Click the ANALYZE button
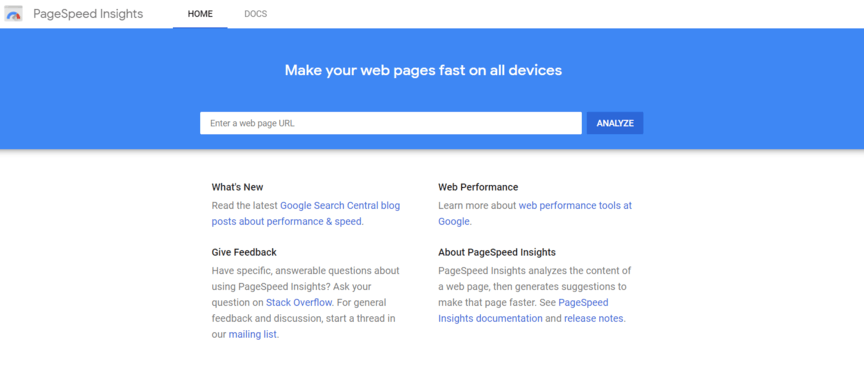 615,123
